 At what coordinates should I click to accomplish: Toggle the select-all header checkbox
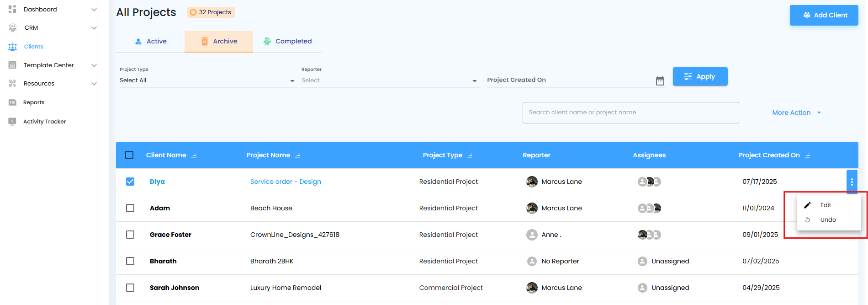tap(129, 155)
